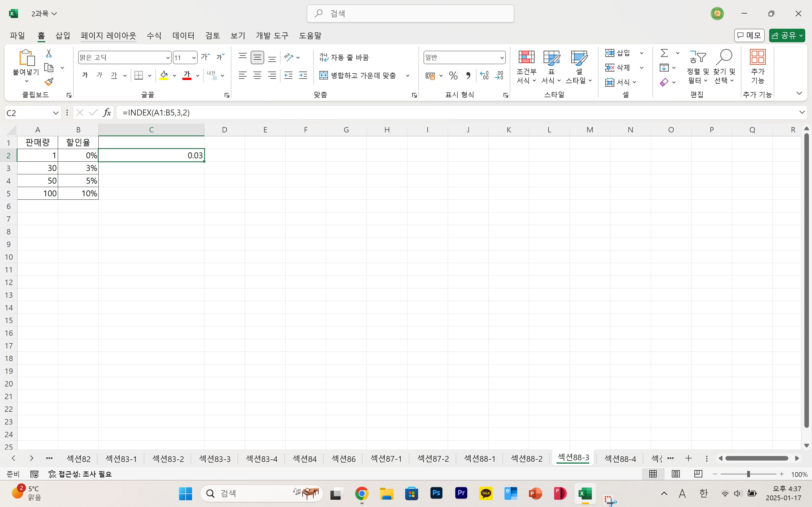Click the AutoSum sigma icon
The height and width of the screenshot is (507, 812).
pos(664,53)
